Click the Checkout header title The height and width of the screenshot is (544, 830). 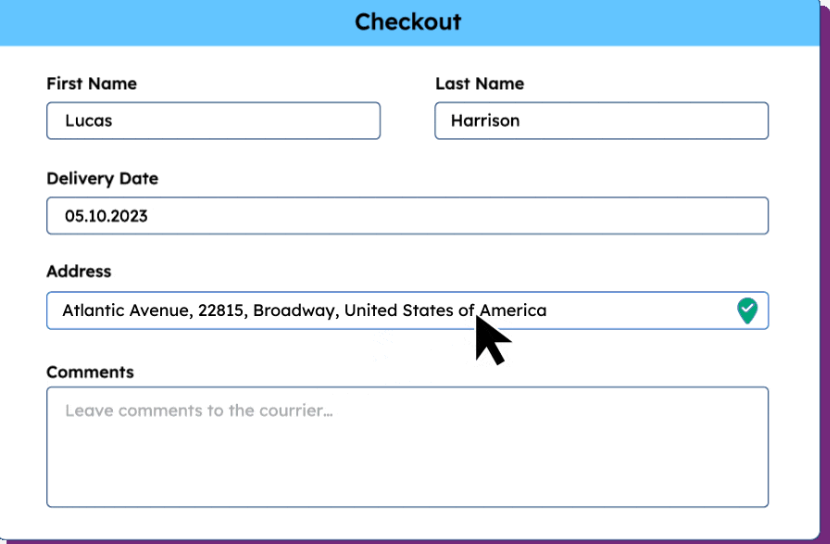click(x=408, y=22)
